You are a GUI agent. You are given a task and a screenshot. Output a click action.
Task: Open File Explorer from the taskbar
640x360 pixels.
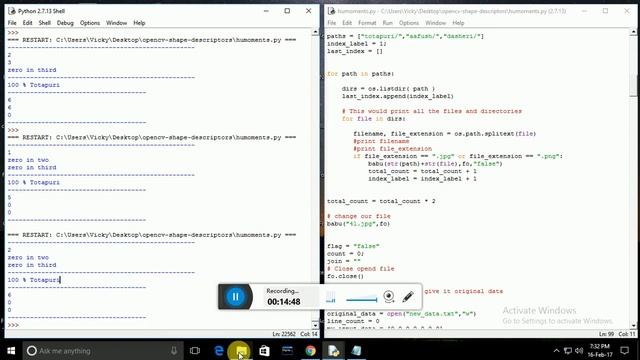pyautogui.click(x=241, y=351)
